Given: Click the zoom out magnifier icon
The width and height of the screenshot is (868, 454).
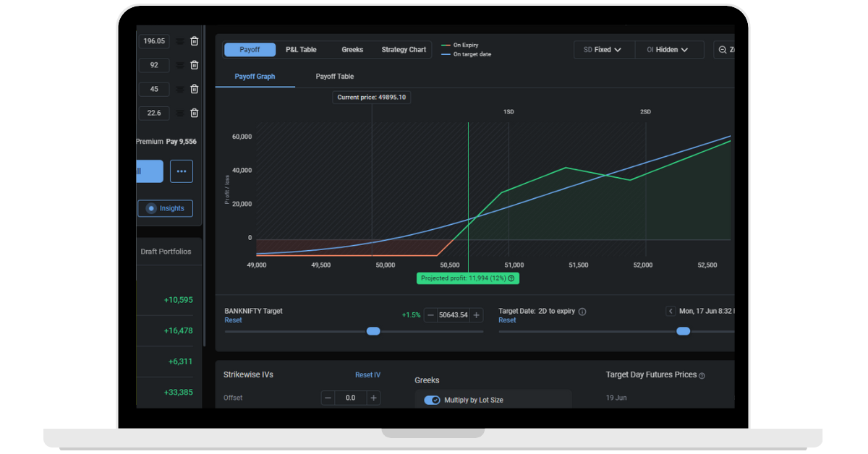Looking at the screenshot, I should (723, 50).
